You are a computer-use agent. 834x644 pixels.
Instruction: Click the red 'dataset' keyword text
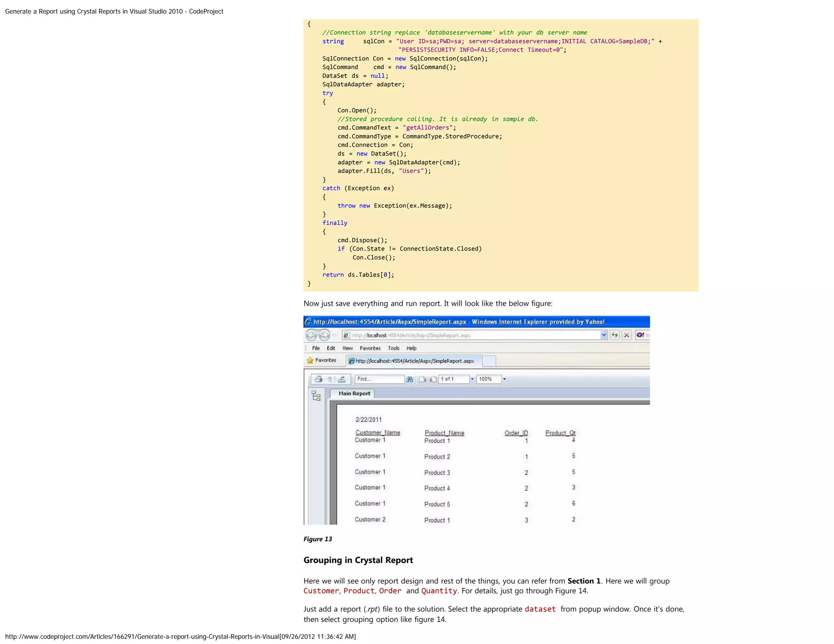pos(540,609)
